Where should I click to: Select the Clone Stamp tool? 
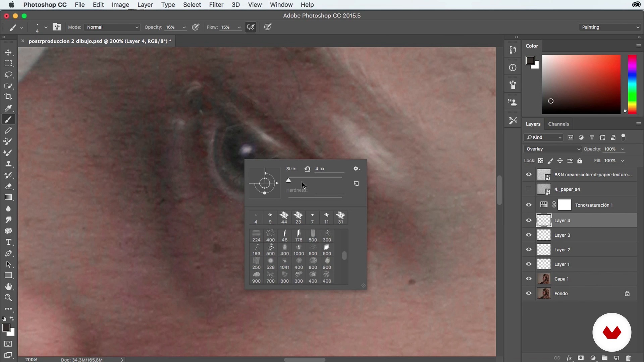[x=8, y=164]
